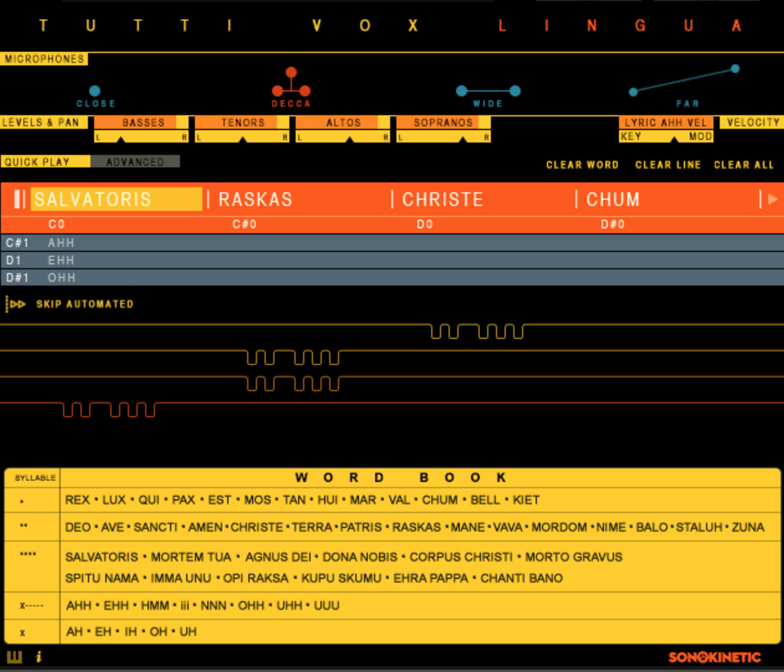Choose PAX in the Word Book
This screenshot has width=784, height=672.
click(x=183, y=500)
